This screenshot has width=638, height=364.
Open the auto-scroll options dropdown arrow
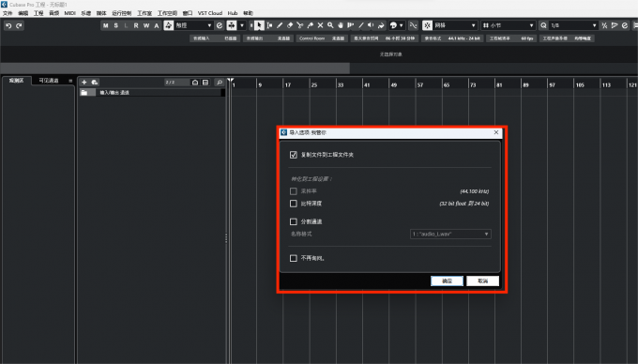tap(242, 25)
